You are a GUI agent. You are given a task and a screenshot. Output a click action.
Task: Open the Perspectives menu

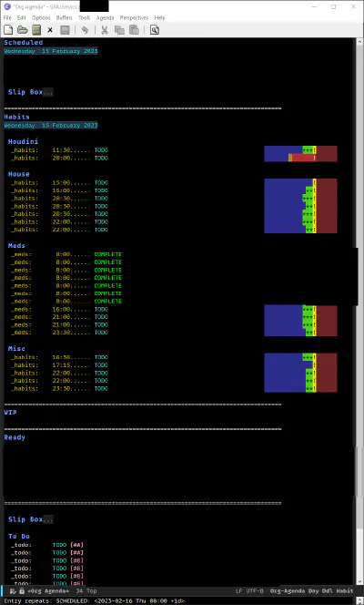[134, 17]
